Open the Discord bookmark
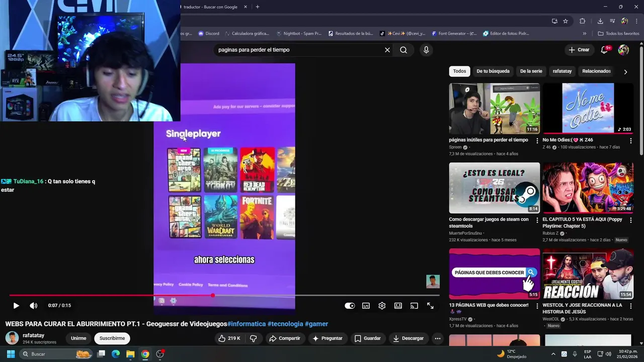The height and width of the screenshot is (362, 644). (x=209, y=34)
